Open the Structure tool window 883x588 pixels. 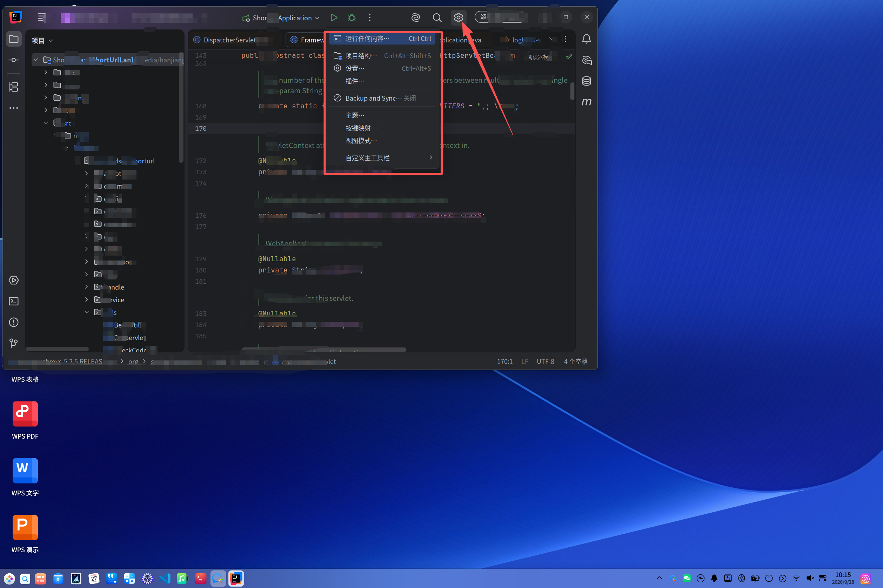coord(14,87)
